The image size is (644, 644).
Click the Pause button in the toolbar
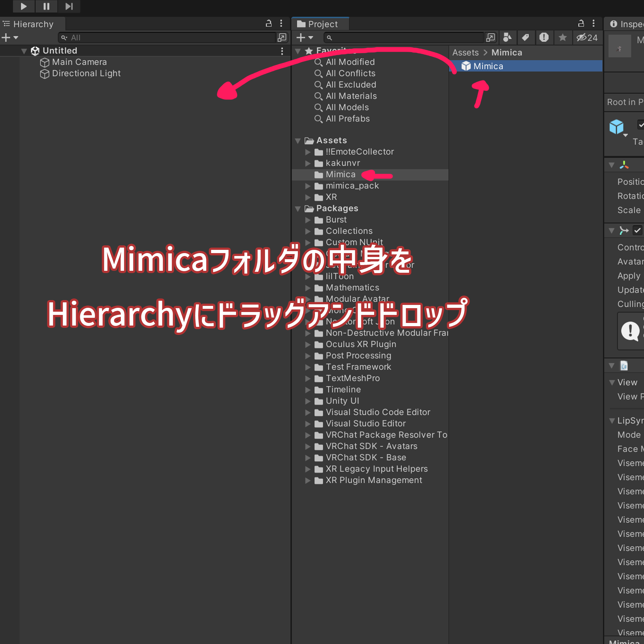[46, 6]
